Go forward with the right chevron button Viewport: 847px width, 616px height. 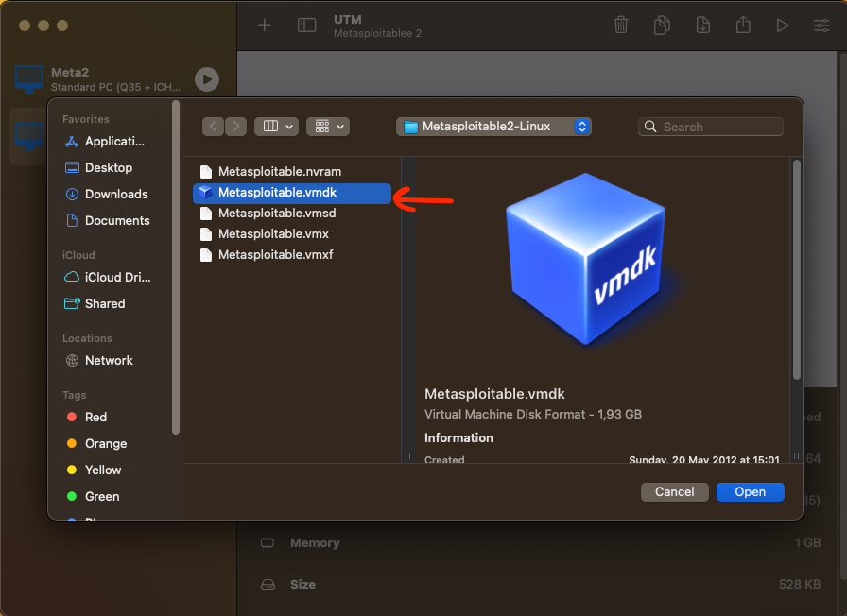coord(236,127)
